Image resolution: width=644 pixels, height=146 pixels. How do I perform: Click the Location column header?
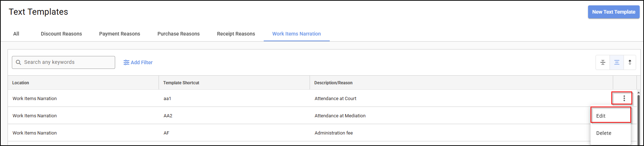coord(21,83)
